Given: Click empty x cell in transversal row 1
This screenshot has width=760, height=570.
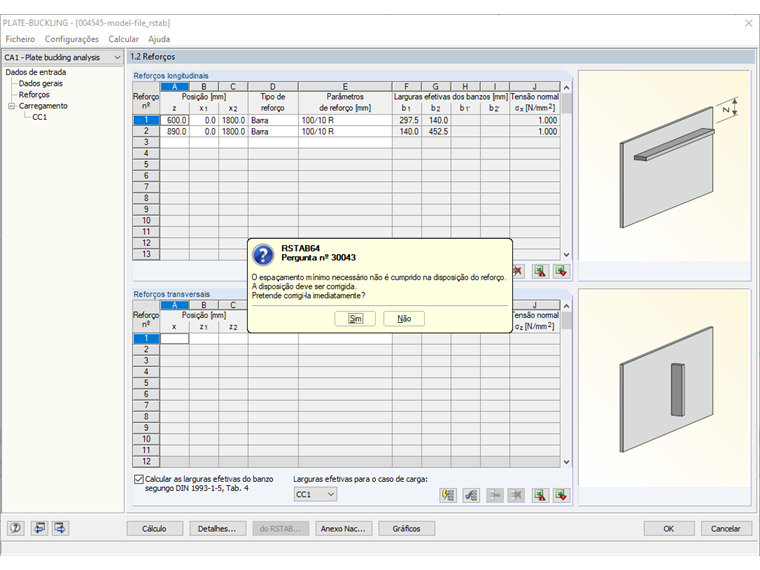Looking at the screenshot, I should 174,338.
